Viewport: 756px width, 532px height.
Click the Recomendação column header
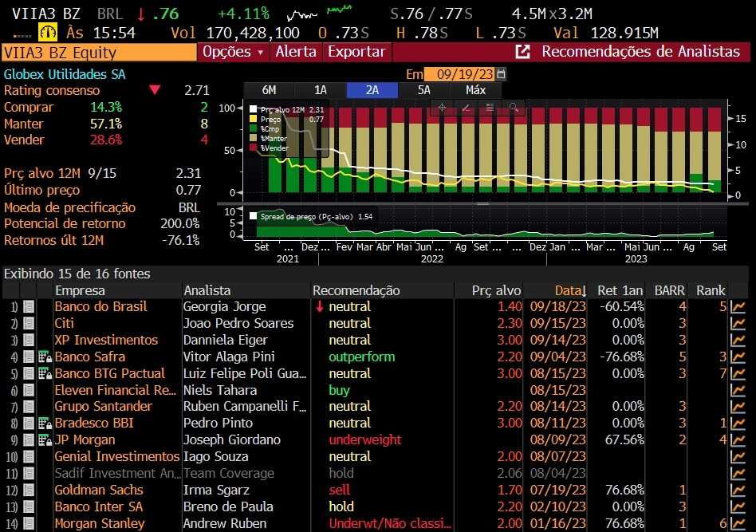(356, 291)
